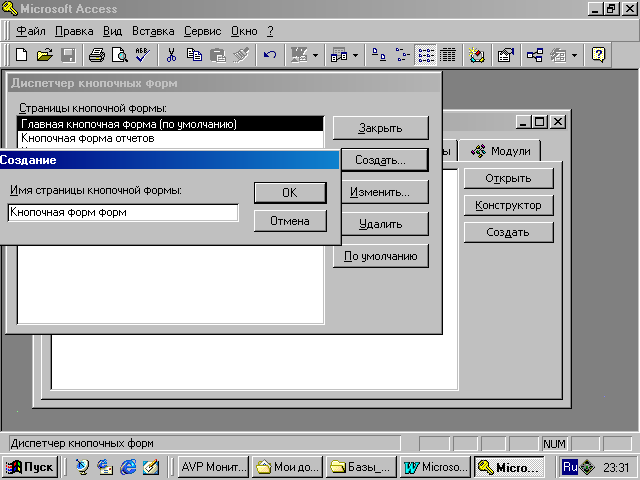Click Конструктор in database window
This screenshot has width=640, height=480.
point(509,205)
